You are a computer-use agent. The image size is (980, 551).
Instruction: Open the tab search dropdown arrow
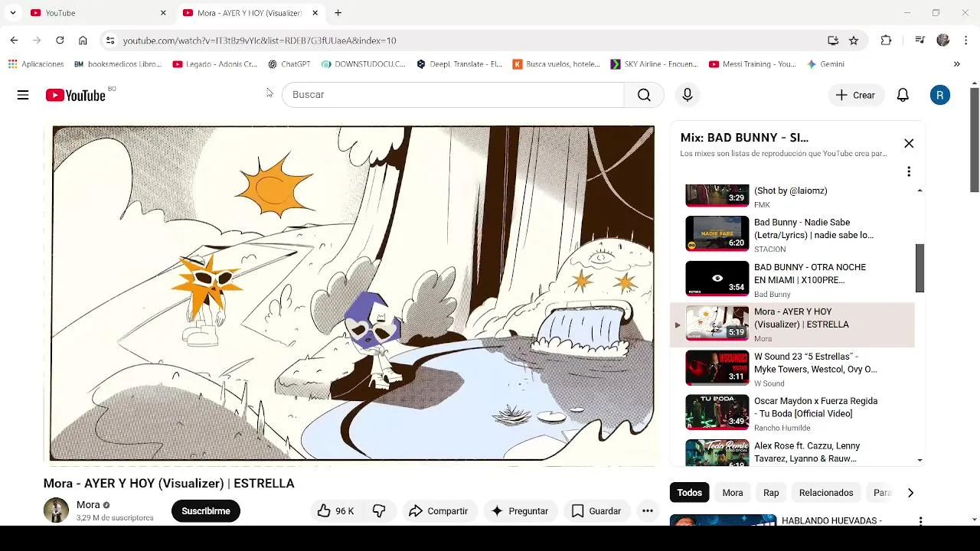click(12, 13)
